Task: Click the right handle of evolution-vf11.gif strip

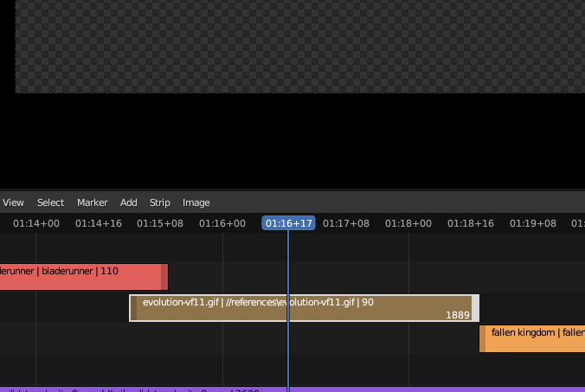Action: coord(475,308)
